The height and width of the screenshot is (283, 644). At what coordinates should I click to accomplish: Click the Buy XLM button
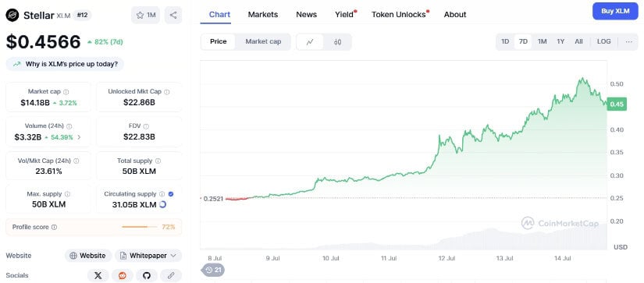click(615, 11)
